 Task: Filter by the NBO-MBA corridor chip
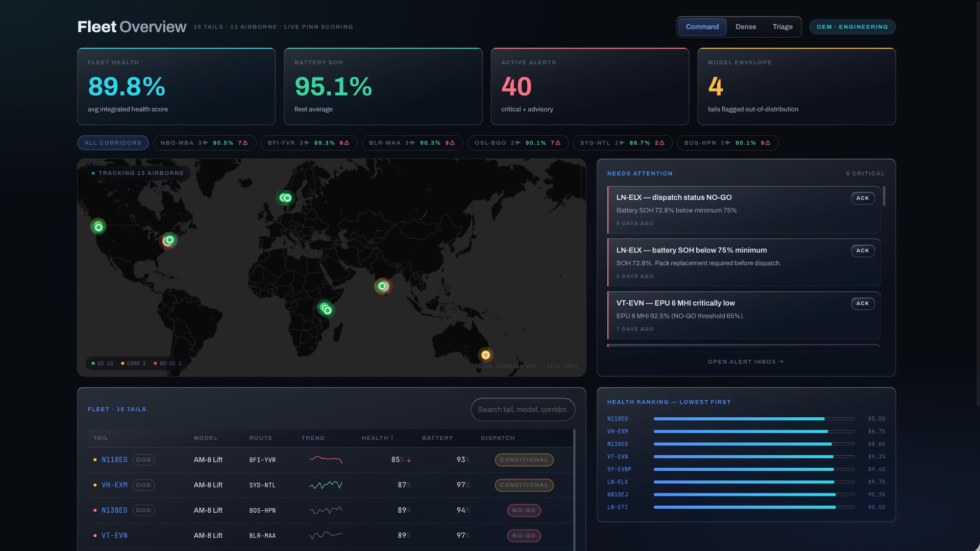tap(204, 143)
